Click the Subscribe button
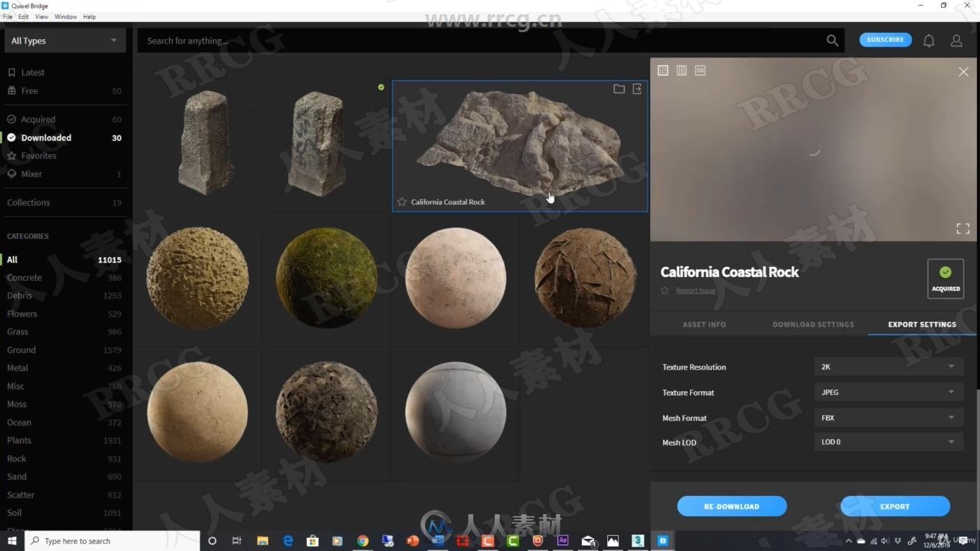 pyautogui.click(x=886, y=40)
